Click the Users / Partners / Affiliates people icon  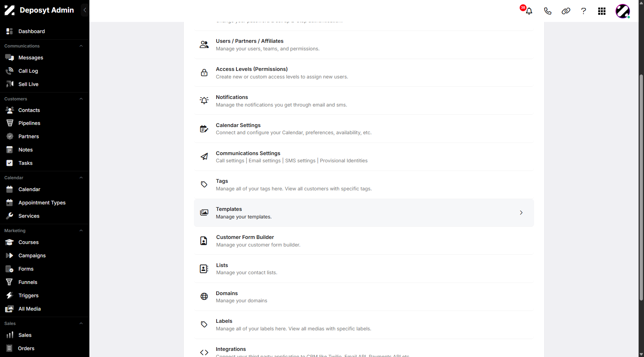[x=204, y=45]
